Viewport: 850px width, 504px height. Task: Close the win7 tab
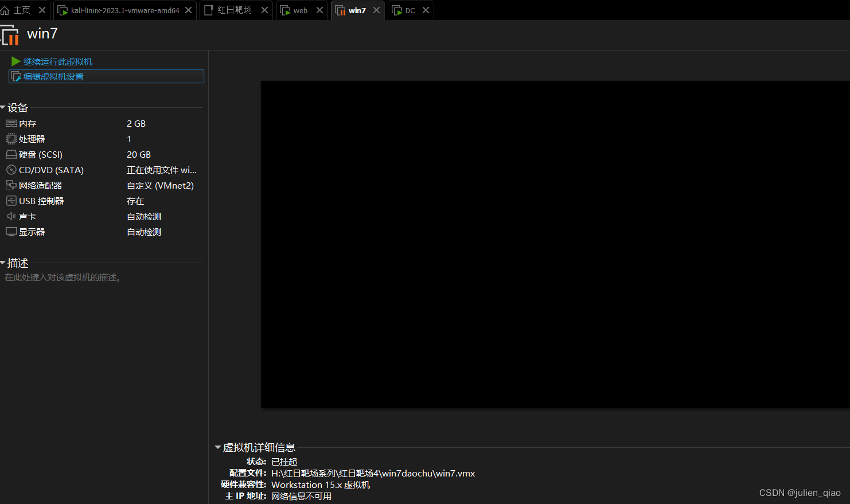pyautogui.click(x=376, y=10)
